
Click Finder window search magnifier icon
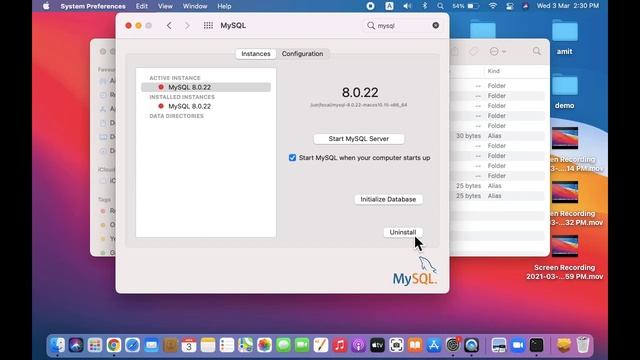537,51
